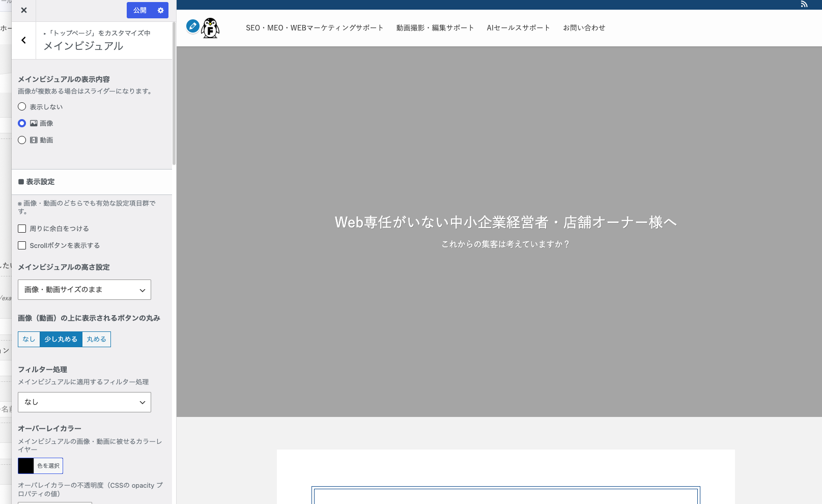
Task: Click the RSS feed icon in the top bar
Action: click(804, 4)
